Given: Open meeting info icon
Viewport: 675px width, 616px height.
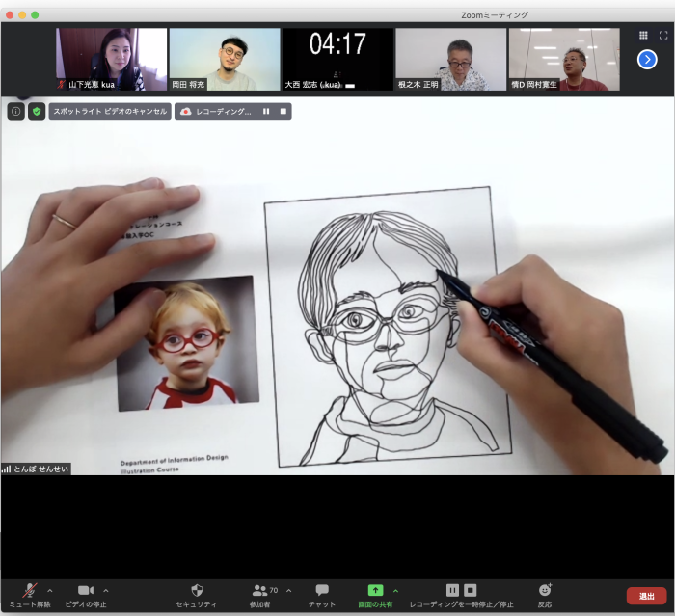Looking at the screenshot, I should point(16,112).
